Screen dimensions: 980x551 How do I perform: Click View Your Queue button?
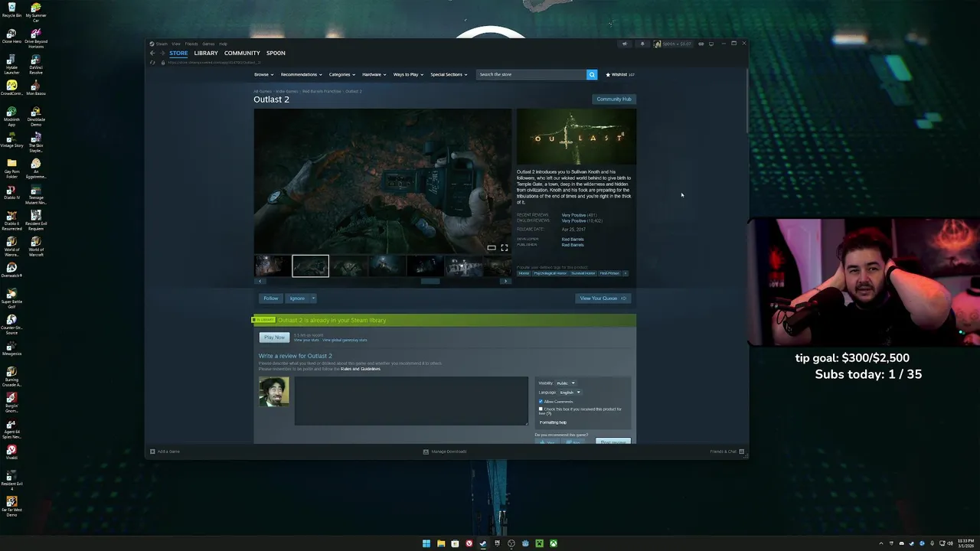coord(603,298)
